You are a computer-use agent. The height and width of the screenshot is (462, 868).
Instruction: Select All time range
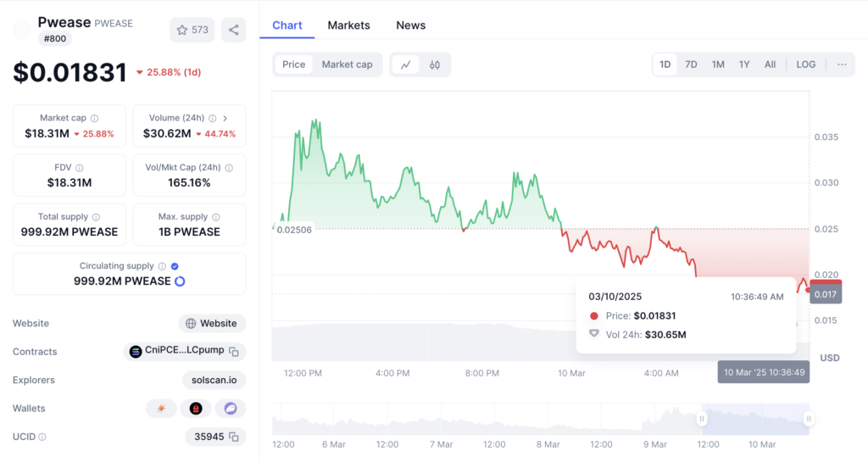(x=770, y=64)
